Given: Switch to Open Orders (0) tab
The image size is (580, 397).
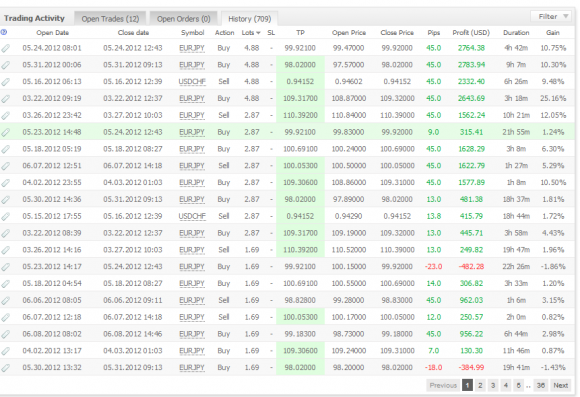Looking at the screenshot, I should tap(183, 18).
